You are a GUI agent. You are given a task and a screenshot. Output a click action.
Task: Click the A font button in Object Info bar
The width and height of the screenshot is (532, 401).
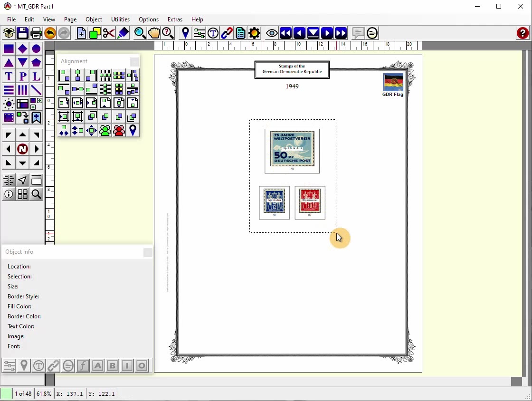click(x=98, y=366)
